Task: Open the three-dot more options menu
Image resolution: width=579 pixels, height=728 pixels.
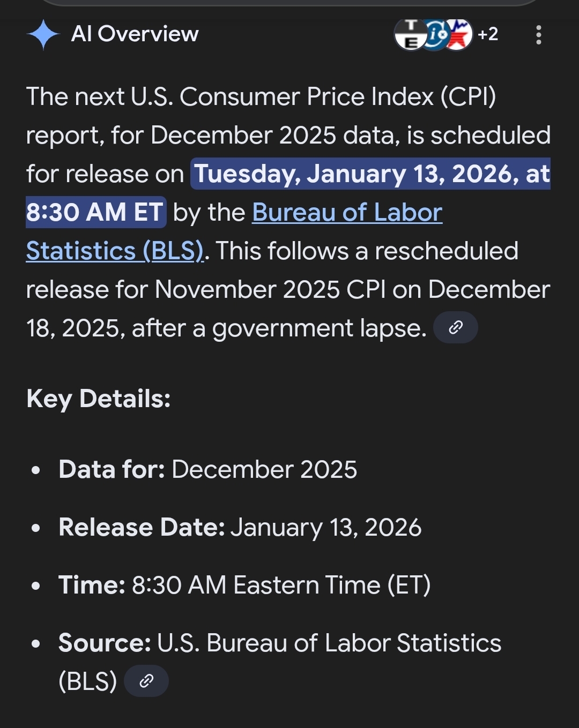Action: point(538,35)
